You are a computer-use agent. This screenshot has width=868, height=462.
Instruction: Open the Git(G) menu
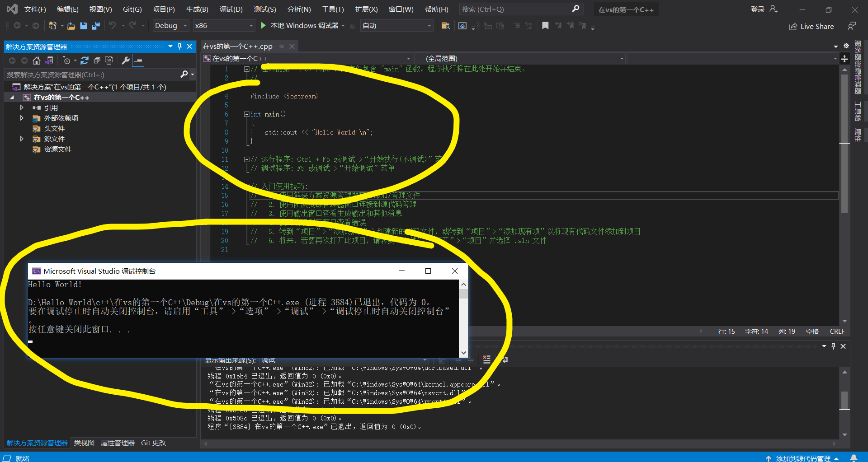[x=132, y=9]
